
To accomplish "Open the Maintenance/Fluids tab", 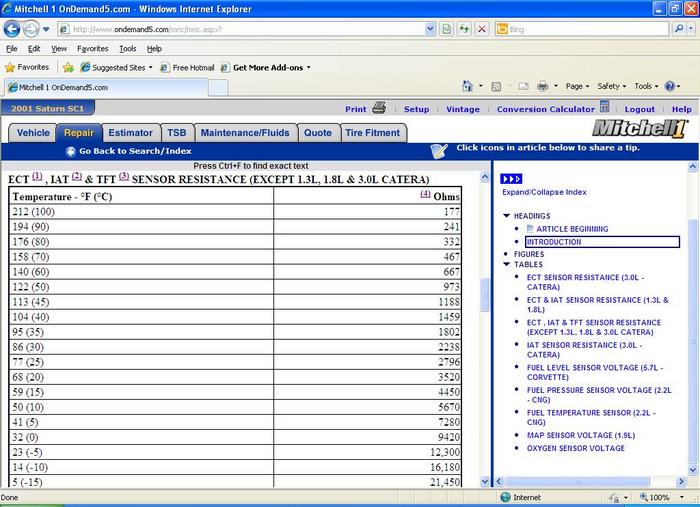I will [245, 132].
